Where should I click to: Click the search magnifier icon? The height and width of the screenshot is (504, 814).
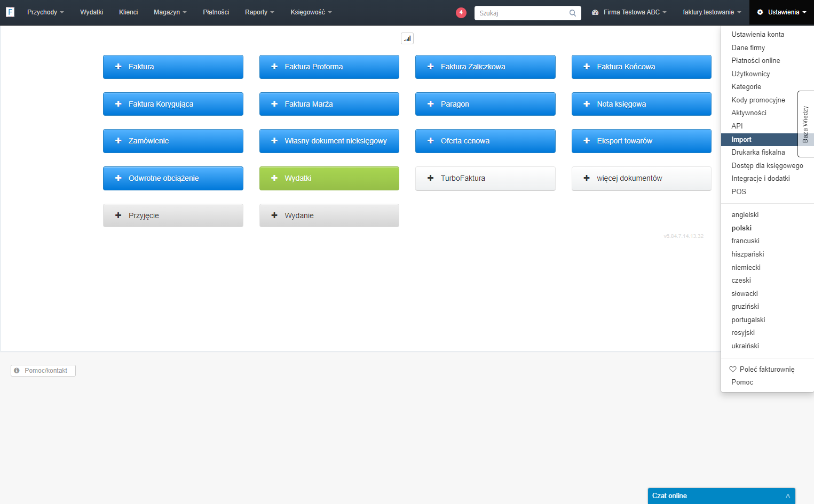pyautogui.click(x=573, y=13)
